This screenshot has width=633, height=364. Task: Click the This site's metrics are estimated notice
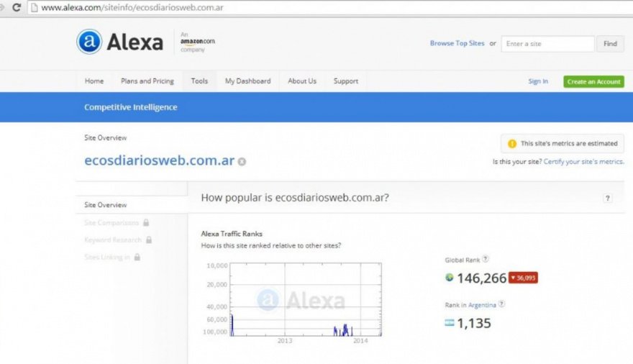point(563,143)
